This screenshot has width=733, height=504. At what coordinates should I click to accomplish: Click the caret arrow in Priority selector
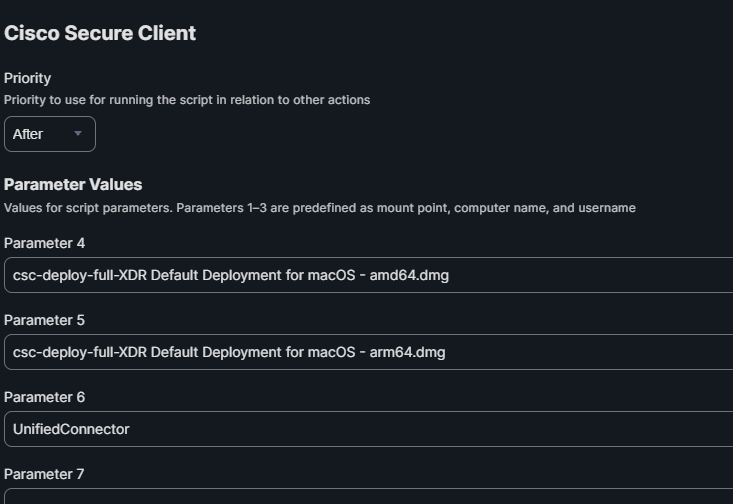point(78,134)
